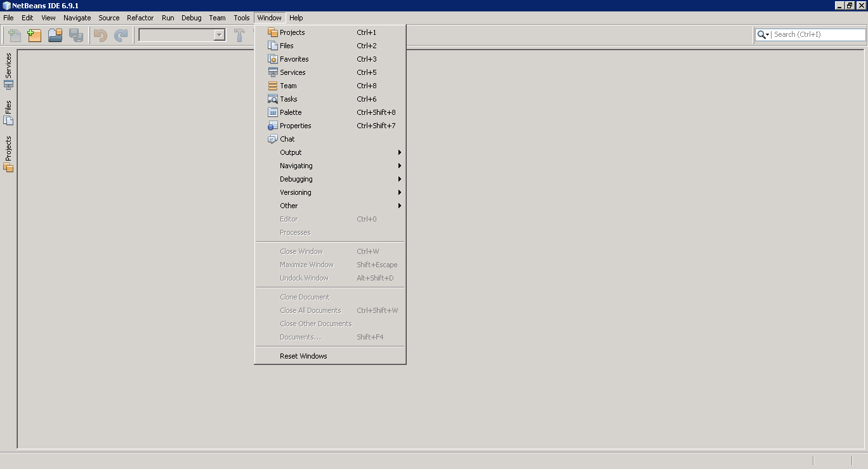
Task: Click the Projects icon in Window menu
Action: tap(273, 32)
